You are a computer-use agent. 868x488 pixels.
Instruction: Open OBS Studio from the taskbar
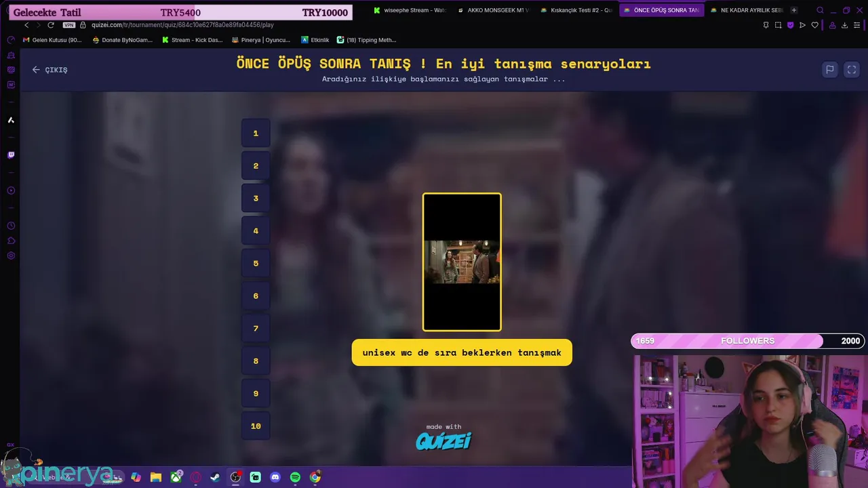[x=235, y=477]
